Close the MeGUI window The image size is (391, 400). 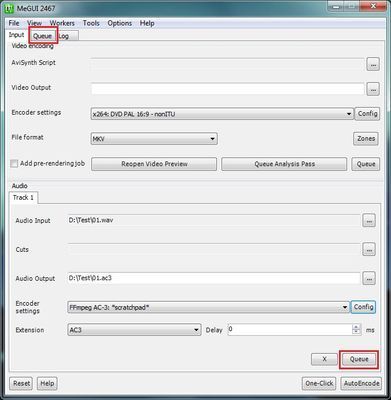point(374,7)
